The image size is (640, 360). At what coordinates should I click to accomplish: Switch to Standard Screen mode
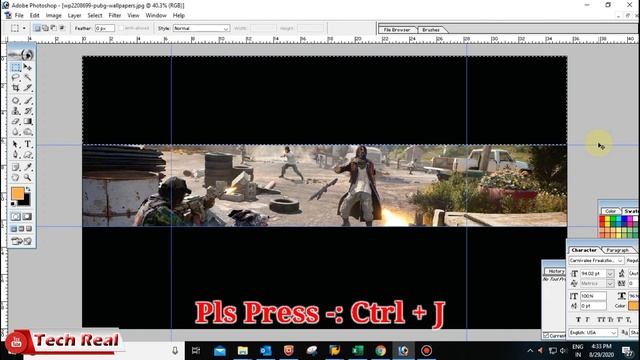point(14,229)
